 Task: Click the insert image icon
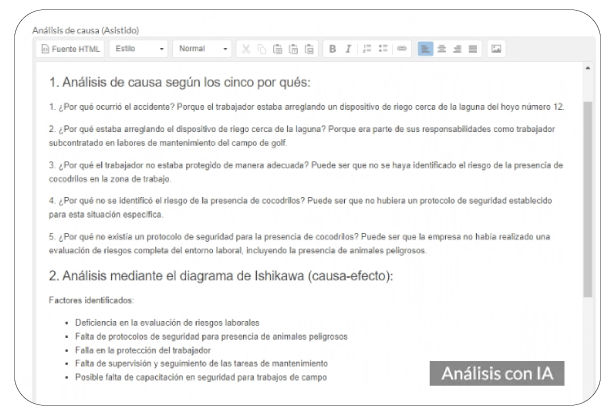point(496,49)
